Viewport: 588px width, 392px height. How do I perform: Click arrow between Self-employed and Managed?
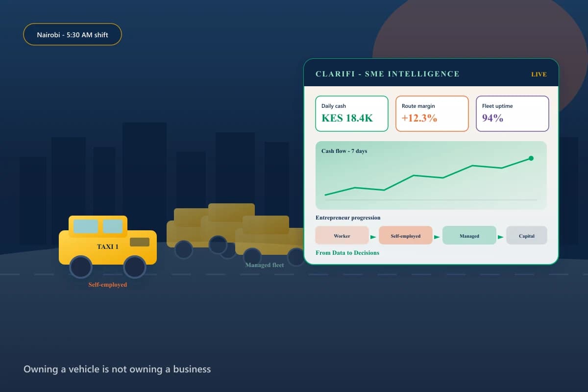coord(437,237)
